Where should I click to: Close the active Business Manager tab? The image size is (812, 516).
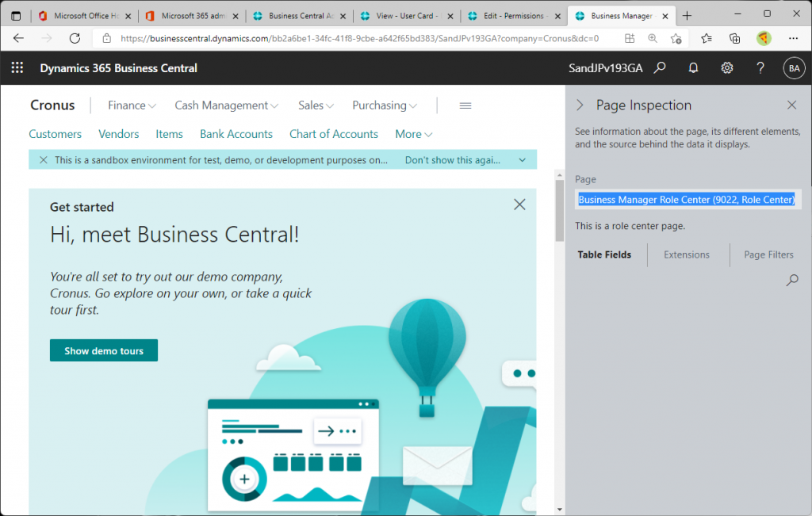(x=665, y=16)
